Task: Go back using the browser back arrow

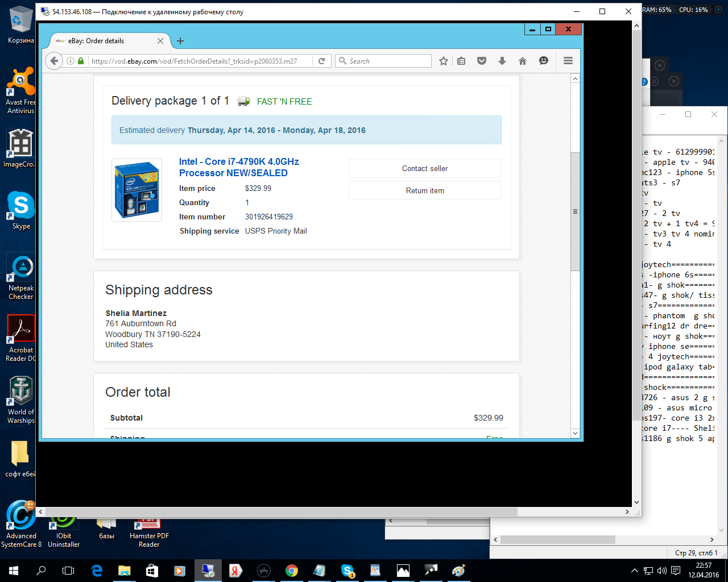Action: 54,61
